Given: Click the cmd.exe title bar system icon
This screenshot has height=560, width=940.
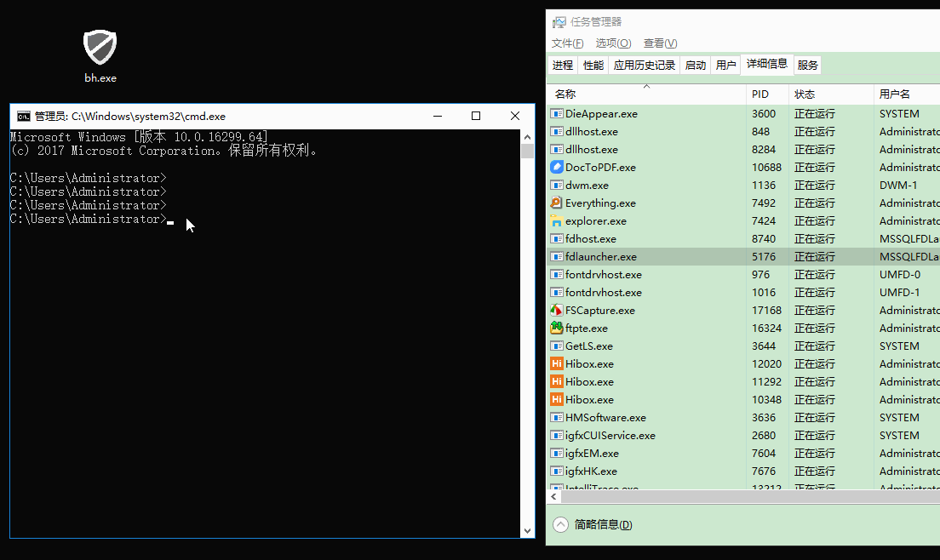Looking at the screenshot, I should (x=24, y=117).
